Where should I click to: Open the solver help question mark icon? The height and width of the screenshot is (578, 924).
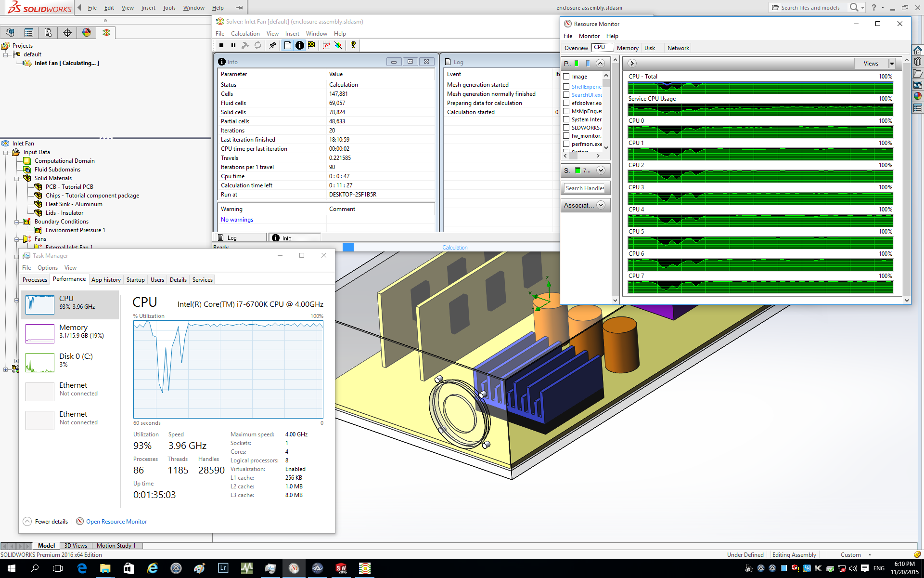pyautogui.click(x=353, y=45)
